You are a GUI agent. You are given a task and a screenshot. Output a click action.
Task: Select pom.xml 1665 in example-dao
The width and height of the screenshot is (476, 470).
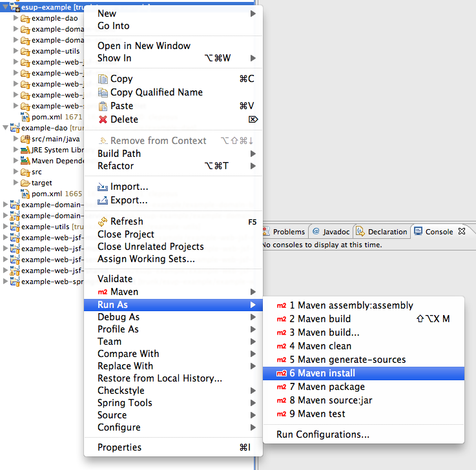tap(55, 194)
